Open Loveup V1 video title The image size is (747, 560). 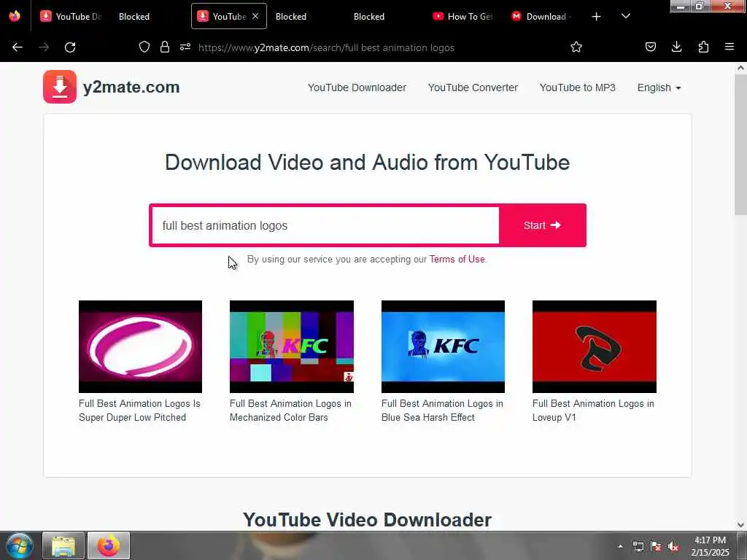592,410
